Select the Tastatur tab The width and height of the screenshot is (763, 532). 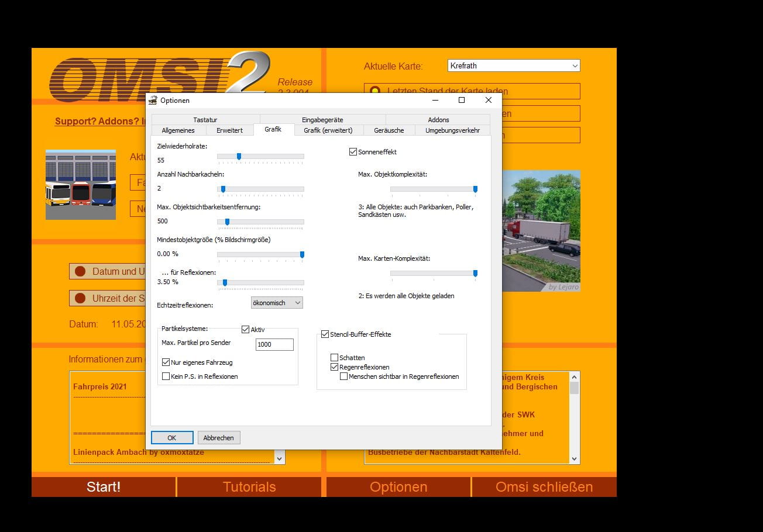(x=205, y=120)
